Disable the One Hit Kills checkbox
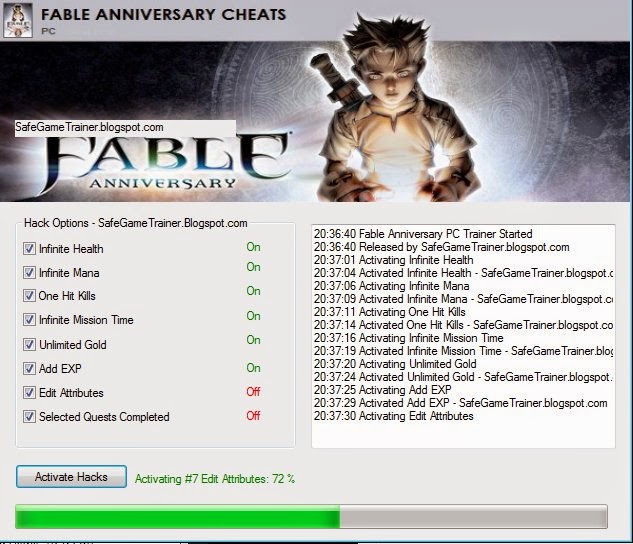The image size is (633, 544). click(x=29, y=295)
